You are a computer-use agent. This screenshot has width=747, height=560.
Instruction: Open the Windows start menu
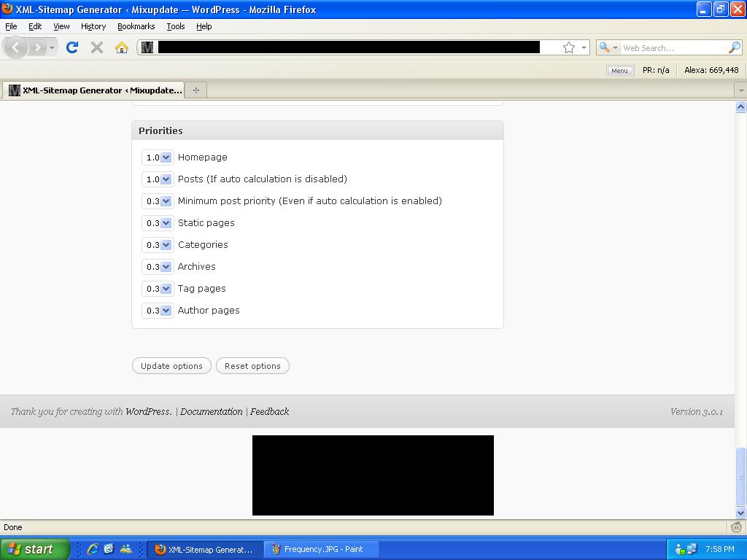pyautogui.click(x=34, y=549)
